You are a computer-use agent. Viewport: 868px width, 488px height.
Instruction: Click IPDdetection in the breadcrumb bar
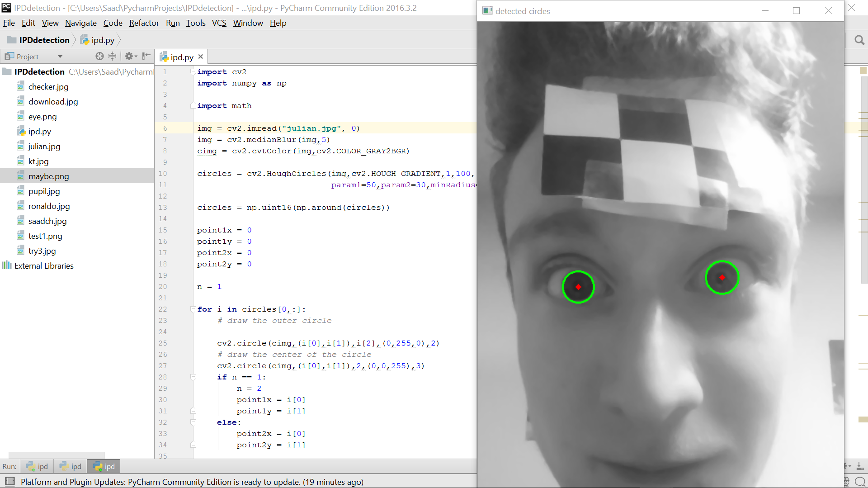[x=44, y=40]
